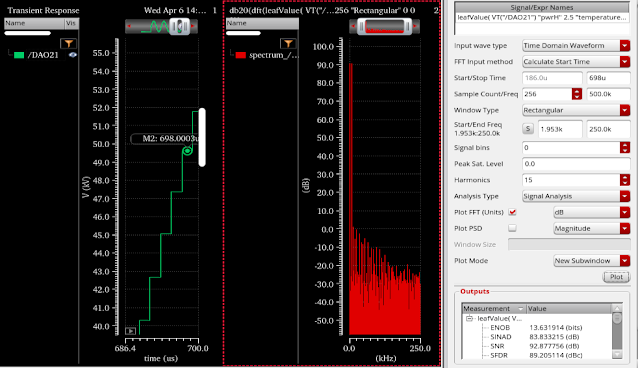Click the left arrow of the transient zoom bar
This screenshot has width=638, height=368.
point(129,26)
